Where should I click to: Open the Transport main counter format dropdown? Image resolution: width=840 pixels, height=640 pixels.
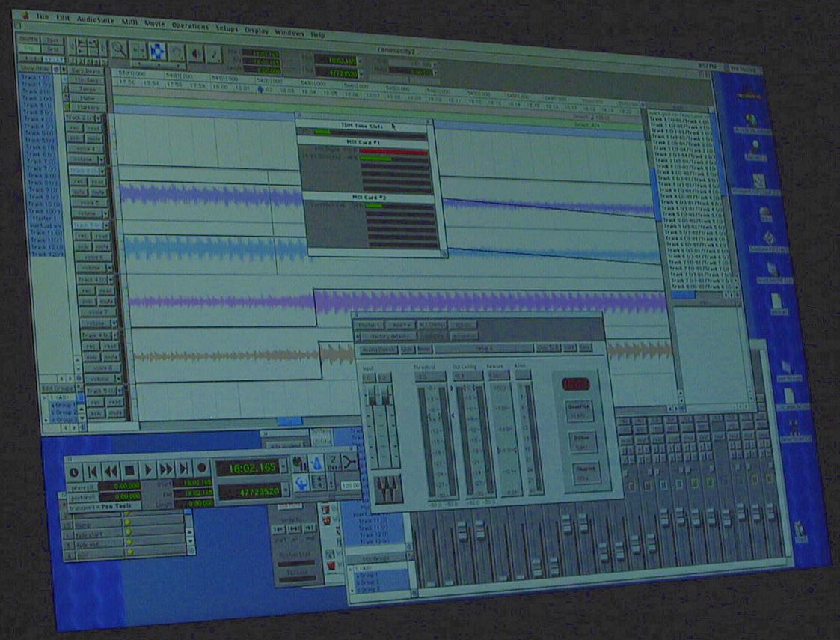click(284, 466)
